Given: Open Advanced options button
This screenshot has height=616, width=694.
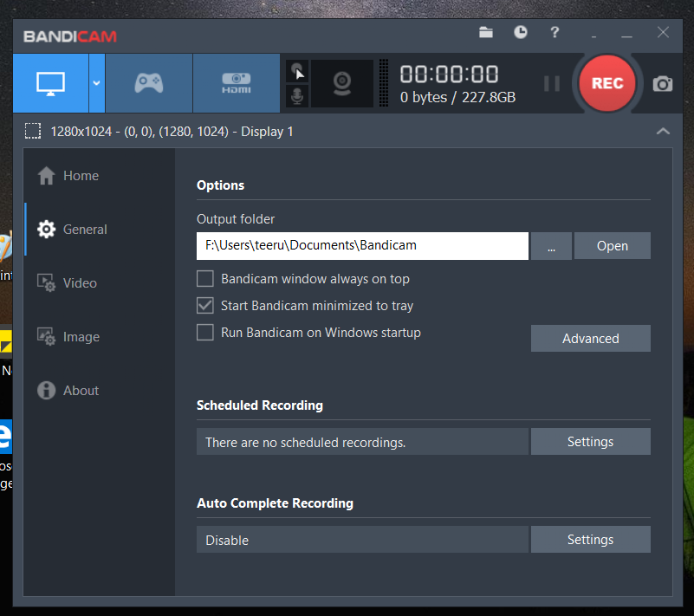Looking at the screenshot, I should pos(590,339).
